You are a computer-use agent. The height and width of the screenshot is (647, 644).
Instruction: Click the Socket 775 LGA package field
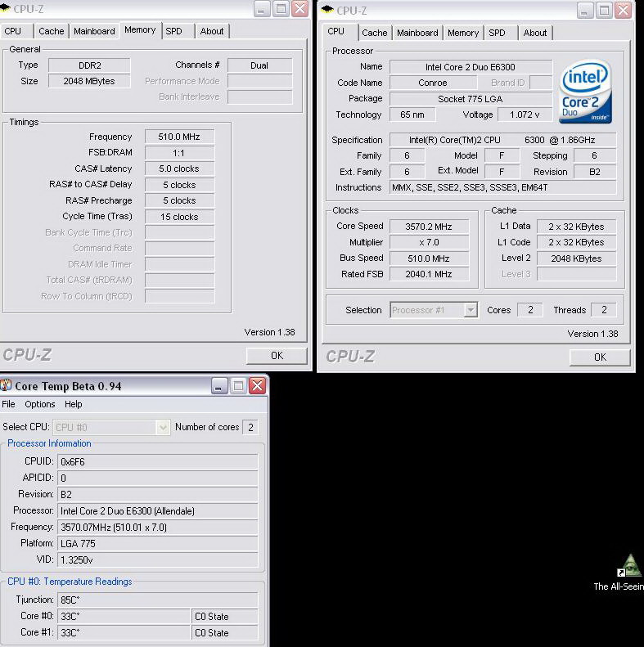[x=471, y=99]
